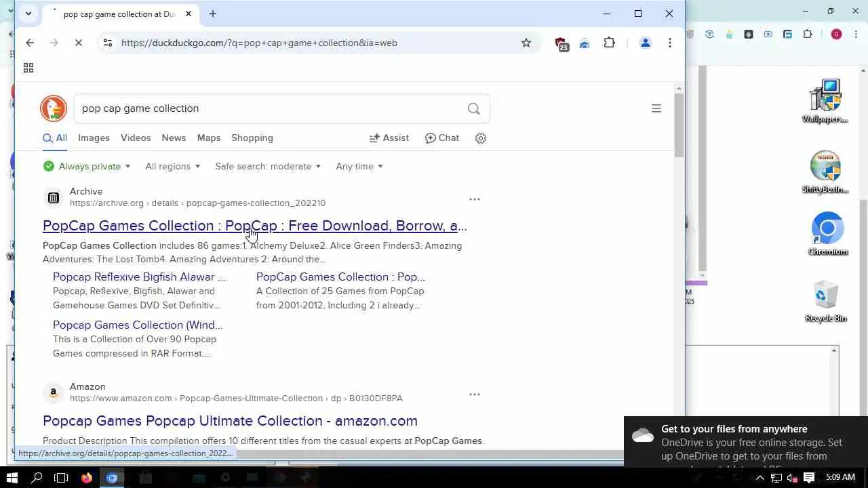Open Task View on the taskbar
The width and height of the screenshot is (868, 488).
[61, 478]
